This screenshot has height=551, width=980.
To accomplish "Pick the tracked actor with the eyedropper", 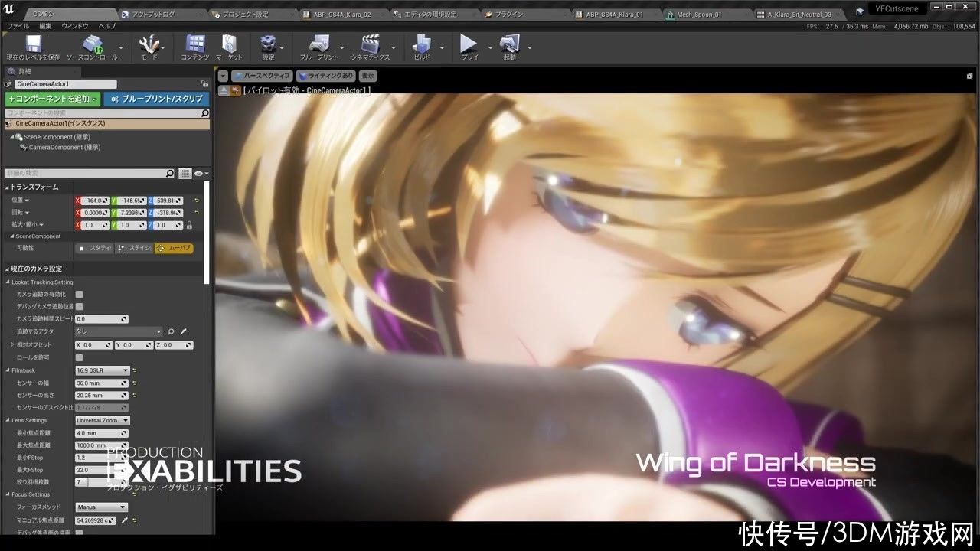I will [184, 331].
